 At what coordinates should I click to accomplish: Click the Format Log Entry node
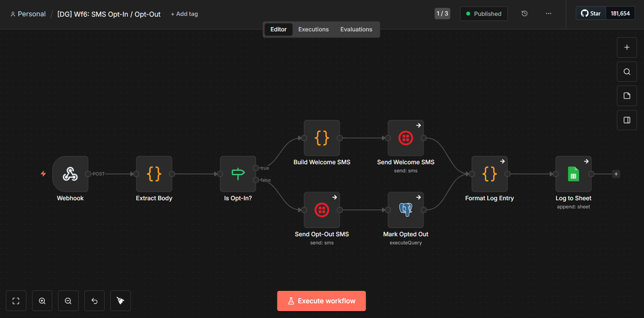(x=489, y=174)
